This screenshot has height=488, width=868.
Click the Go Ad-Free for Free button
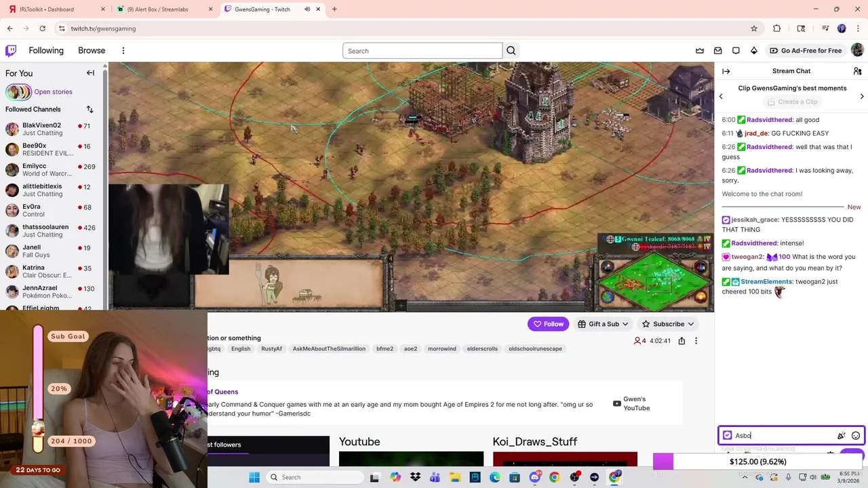[x=805, y=51]
